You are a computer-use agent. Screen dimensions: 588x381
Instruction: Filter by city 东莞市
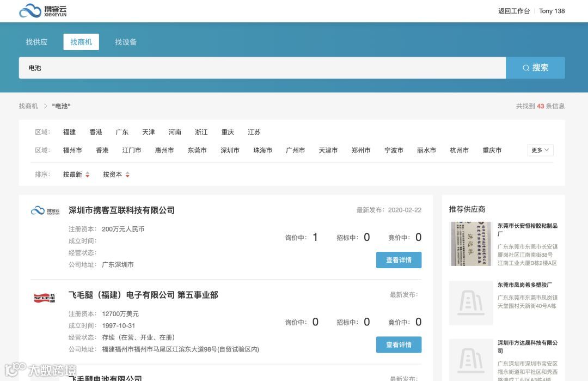click(x=197, y=150)
